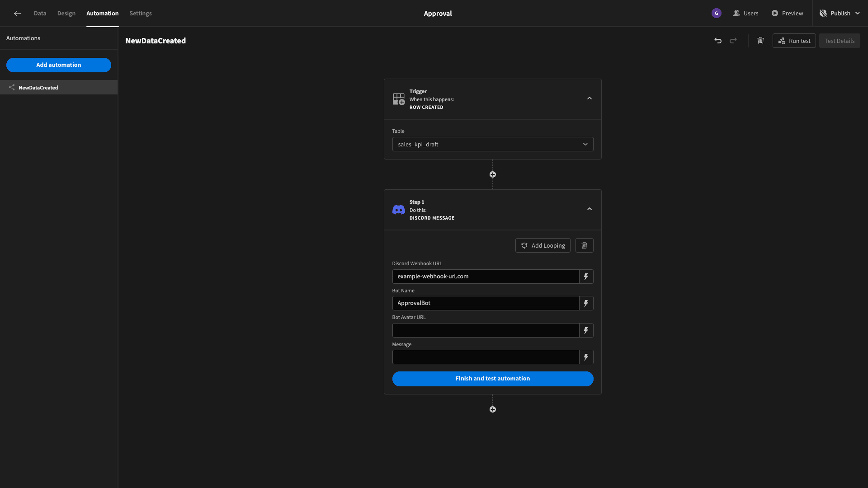
Task: Click the Discord logo icon
Action: pyautogui.click(x=399, y=210)
